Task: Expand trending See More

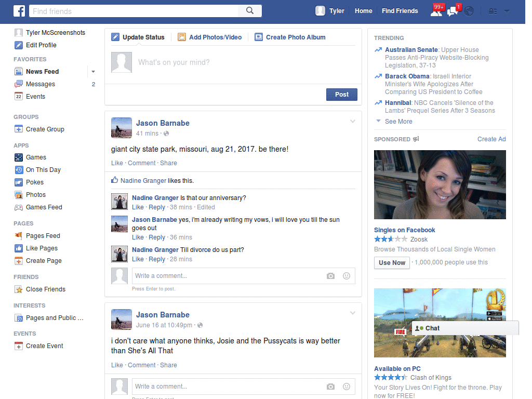Action: pyautogui.click(x=398, y=122)
